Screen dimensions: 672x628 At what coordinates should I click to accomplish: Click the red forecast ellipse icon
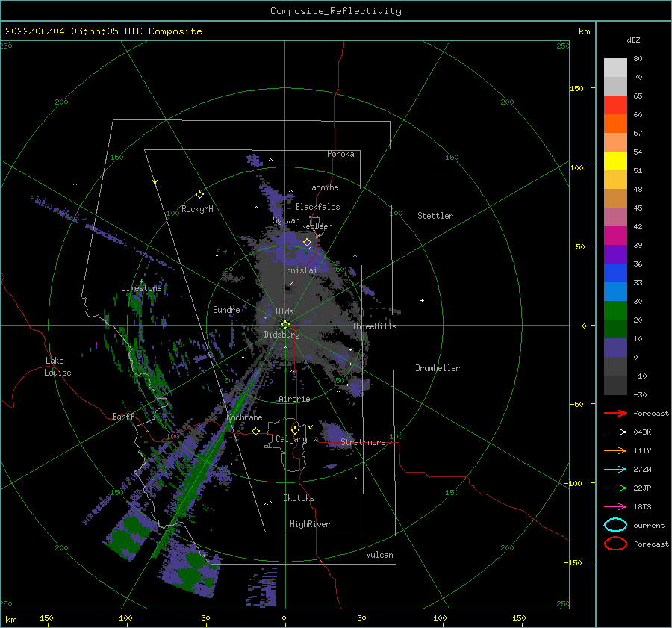[x=615, y=544]
